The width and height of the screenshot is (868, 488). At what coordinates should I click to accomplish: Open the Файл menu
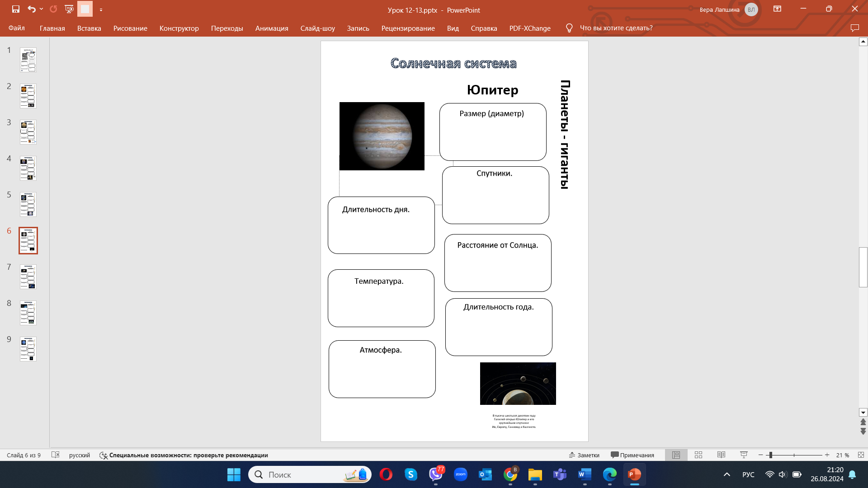click(17, 28)
